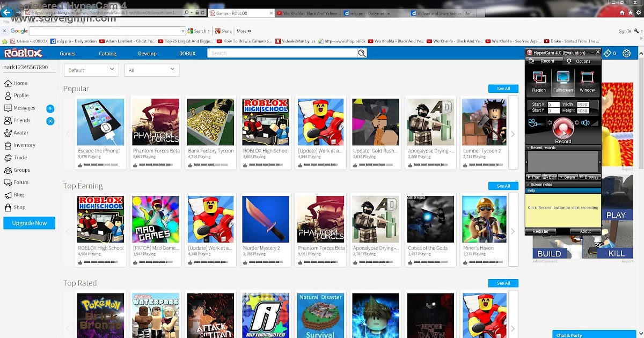The height and width of the screenshot is (338, 644).
Task: Open Inventory from the sidebar
Action: 20,145
